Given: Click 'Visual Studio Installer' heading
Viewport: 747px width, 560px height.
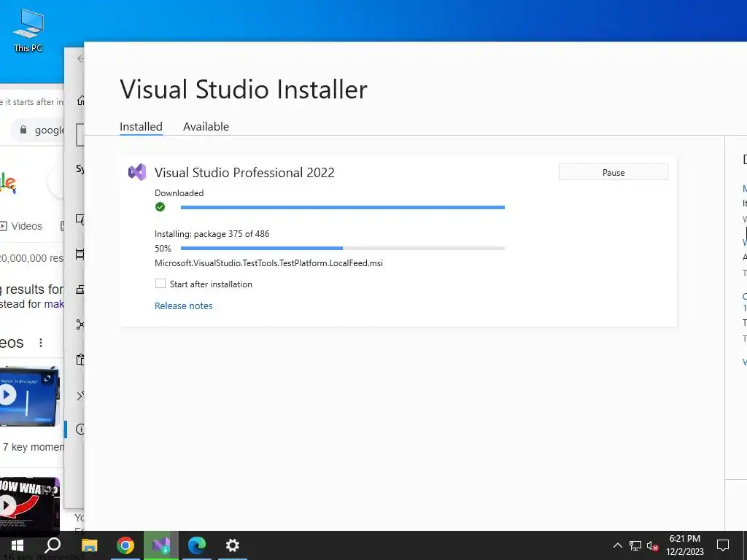Looking at the screenshot, I should click(244, 89).
